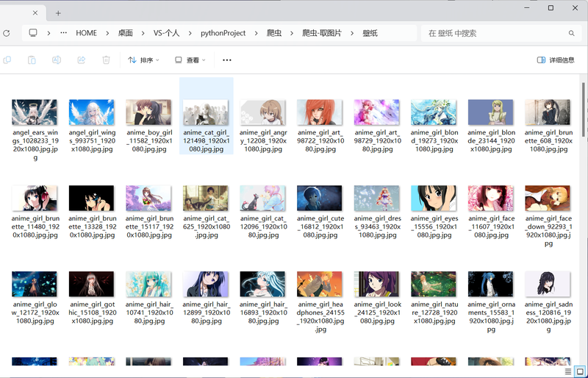Open a new tab with plus button
Viewport: 588px width, 378px height.
pyautogui.click(x=58, y=13)
